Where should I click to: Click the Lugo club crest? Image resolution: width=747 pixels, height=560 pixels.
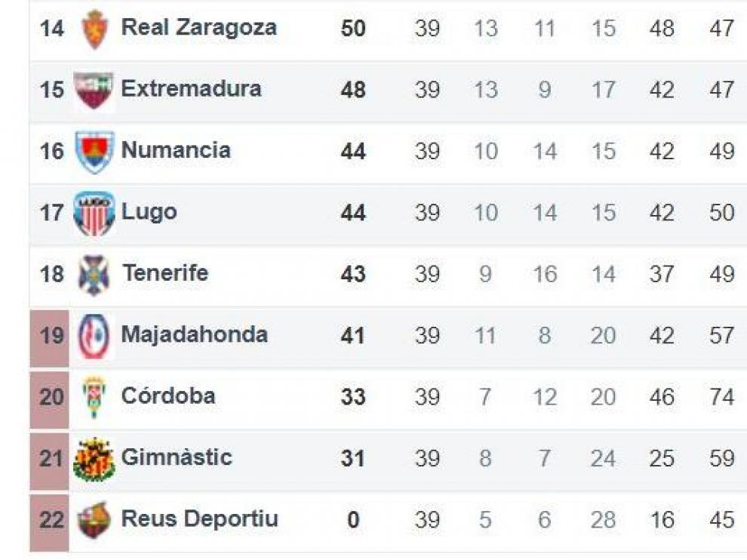(x=94, y=214)
